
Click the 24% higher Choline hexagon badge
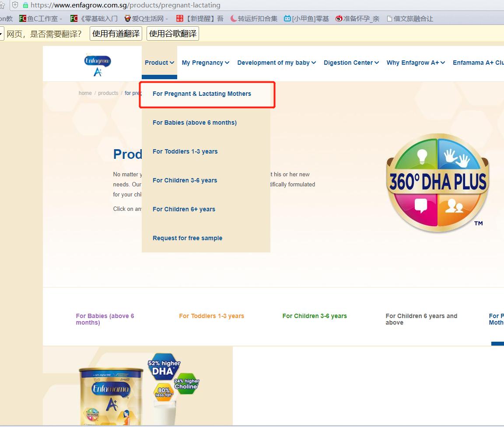pyautogui.click(x=186, y=383)
